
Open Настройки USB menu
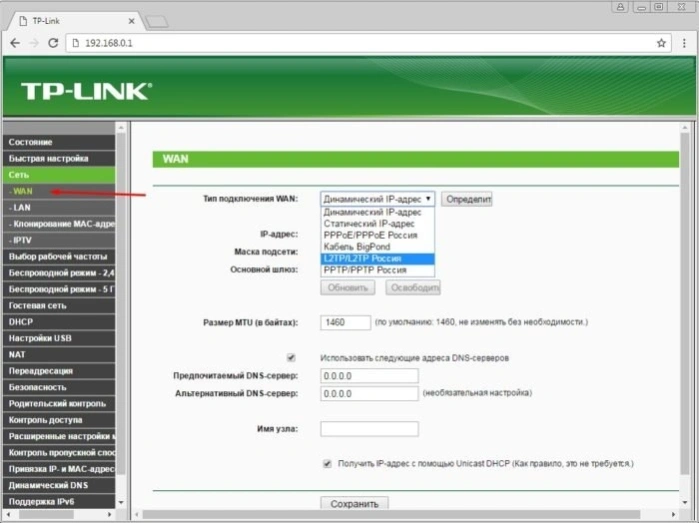(x=59, y=338)
